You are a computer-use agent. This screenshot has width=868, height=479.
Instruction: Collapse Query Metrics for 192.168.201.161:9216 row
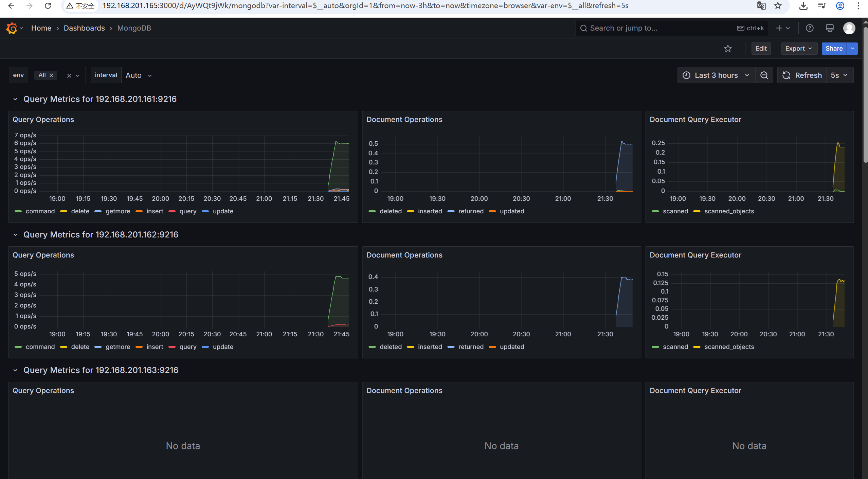15,99
